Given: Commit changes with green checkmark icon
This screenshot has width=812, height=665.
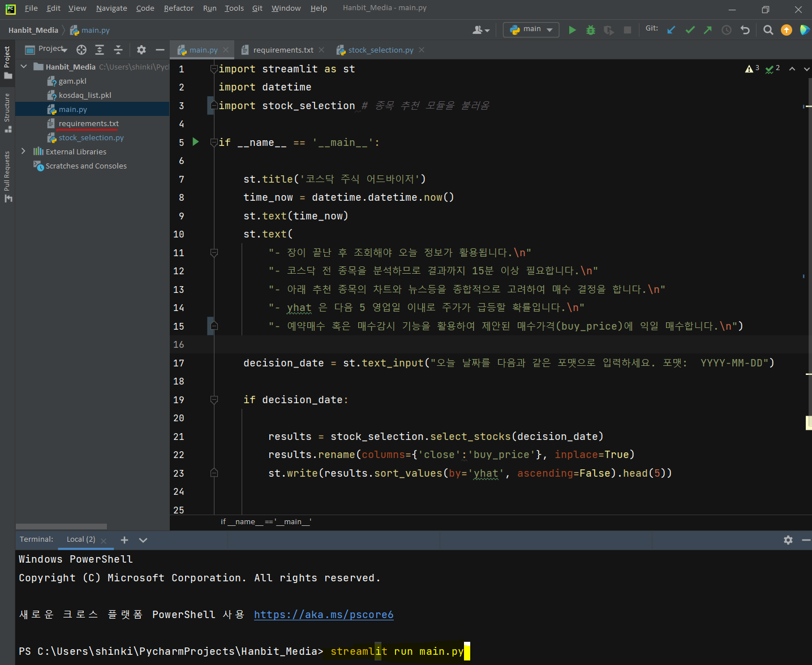Looking at the screenshot, I should pyautogui.click(x=690, y=30).
